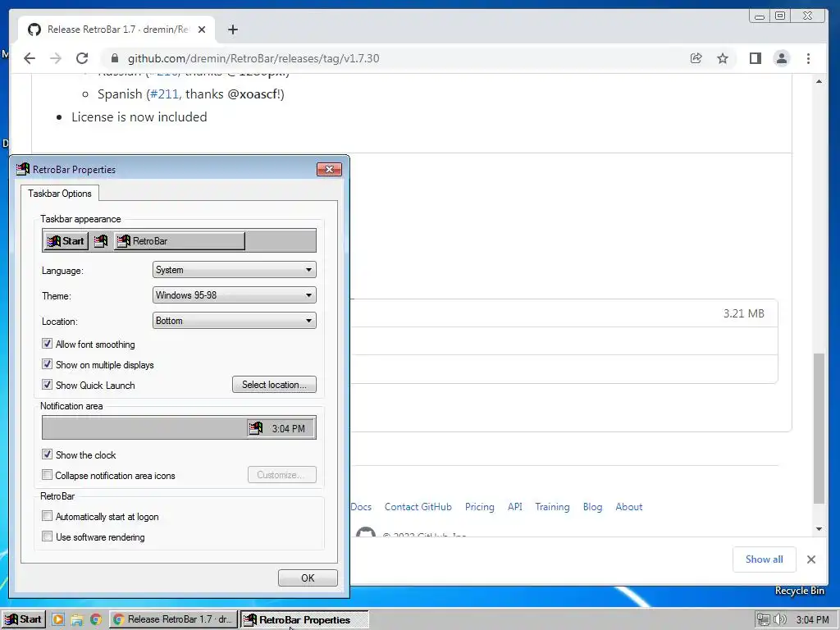Click the quick launch icon in the appearance preview
Screen dimensions: 840x630
coord(101,241)
